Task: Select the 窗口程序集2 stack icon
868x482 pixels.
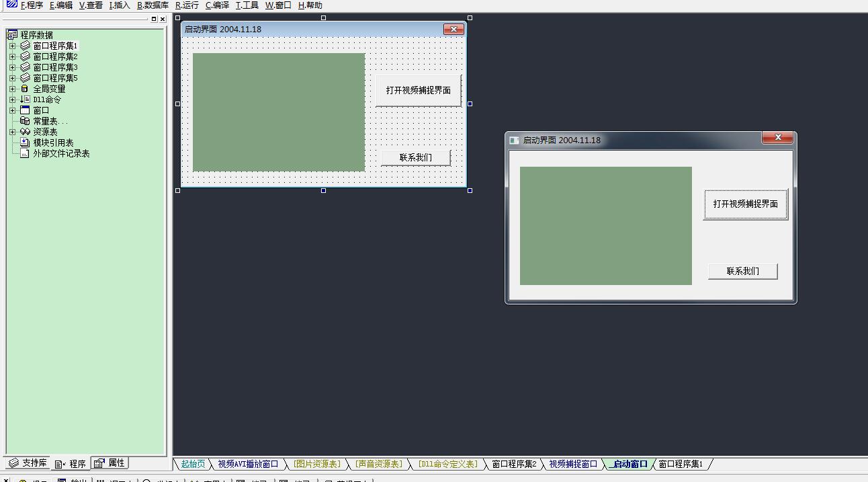Action: (26, 56)
